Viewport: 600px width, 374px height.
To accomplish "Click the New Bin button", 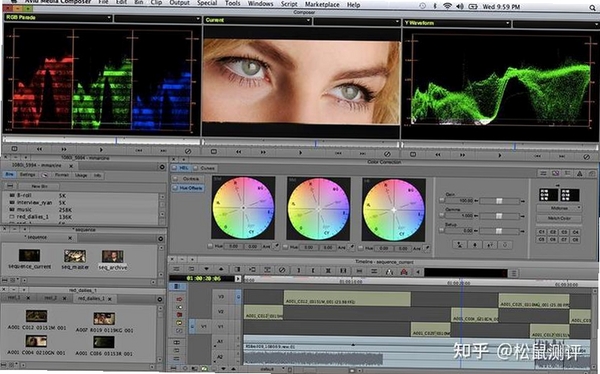I will coord(38,186).
